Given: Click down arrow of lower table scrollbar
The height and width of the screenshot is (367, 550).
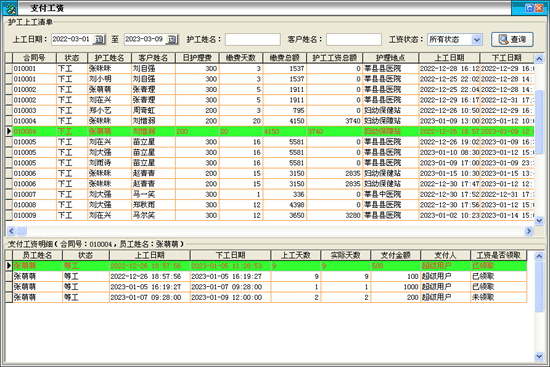Looking at the screenshot, I should tap(539, 357).
